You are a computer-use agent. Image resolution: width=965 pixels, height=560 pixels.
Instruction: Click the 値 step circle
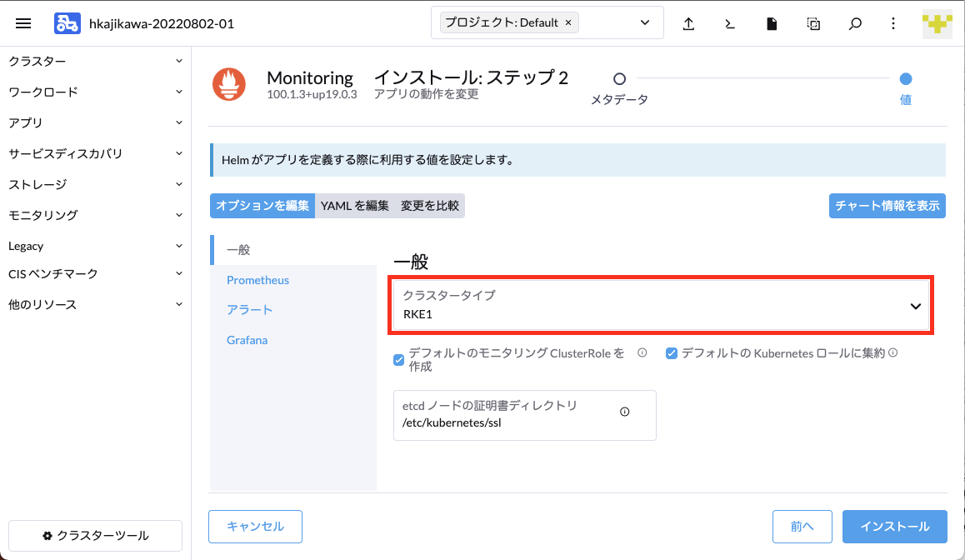(905, 79)
